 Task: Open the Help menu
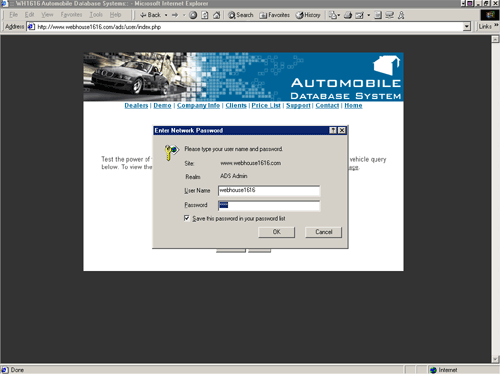coord(115,15)
